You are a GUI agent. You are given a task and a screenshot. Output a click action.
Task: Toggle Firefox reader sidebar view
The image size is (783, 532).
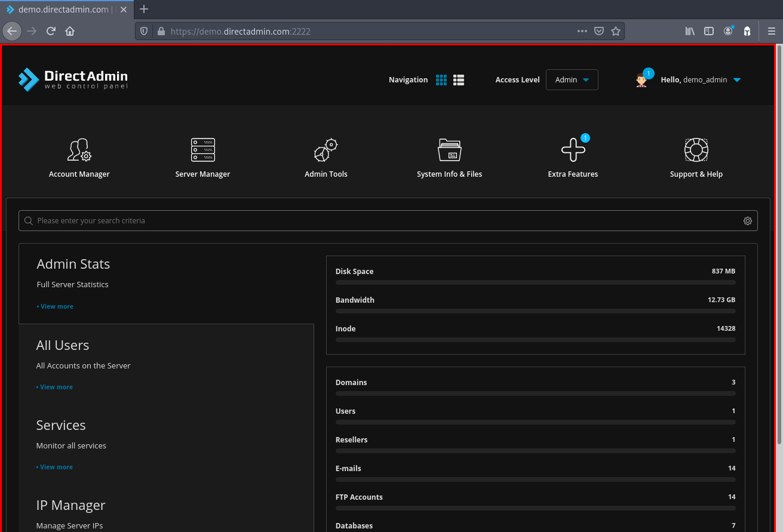tap(709, 31)
